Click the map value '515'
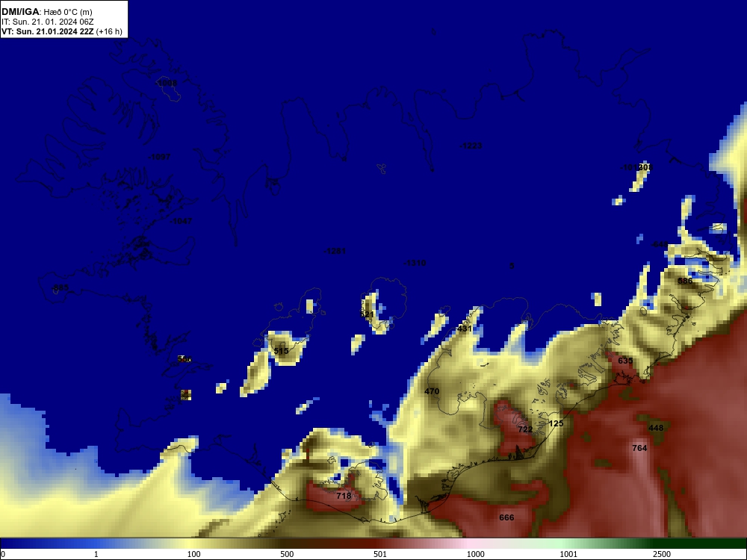Image resolution: width=747 pixels, height=560 pixels. 281,352
